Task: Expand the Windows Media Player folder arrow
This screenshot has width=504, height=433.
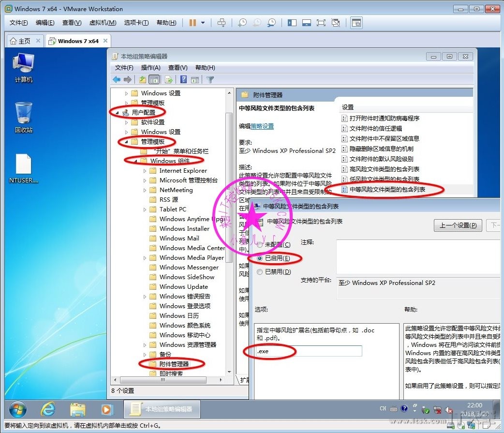Action: [145, 258]
